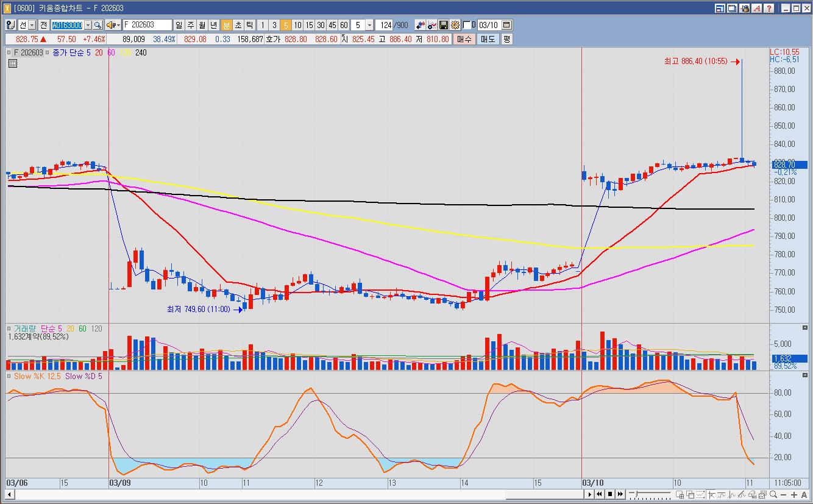Switch to the 분 (minute) chart period
This screenshot has height=504, width=813.
226,25
